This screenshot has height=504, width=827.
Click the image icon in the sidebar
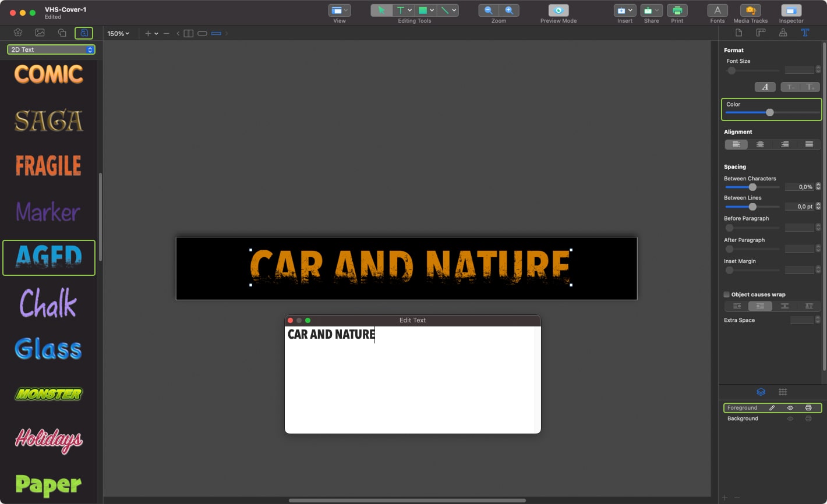pyautogui.click(x=40, y=33)
